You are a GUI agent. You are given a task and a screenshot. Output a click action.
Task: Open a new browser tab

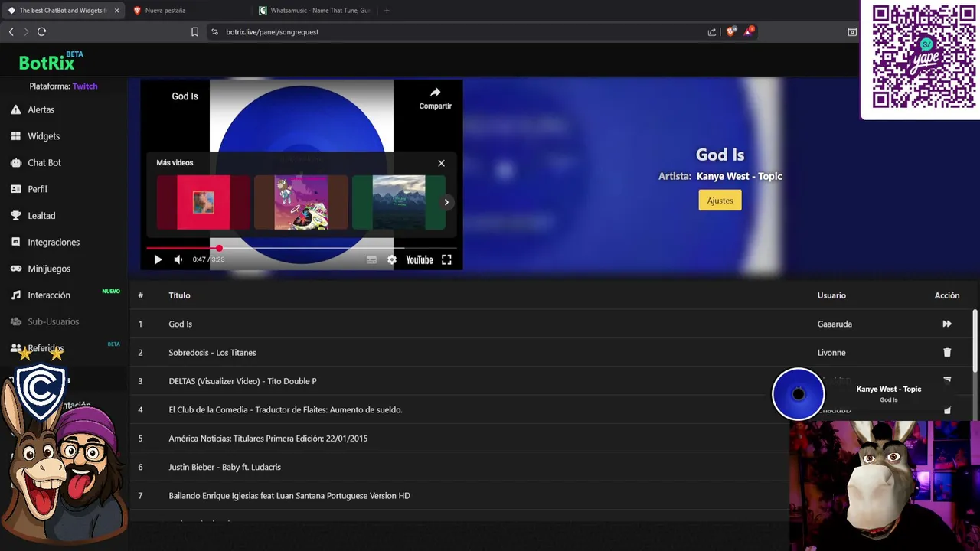[x=387, y=11]
